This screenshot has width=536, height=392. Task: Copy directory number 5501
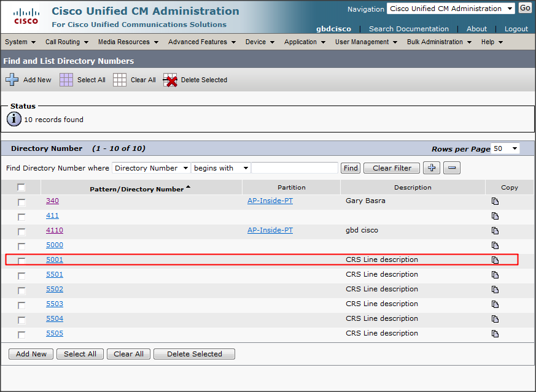pyautogui.click(x=495, y=275)
